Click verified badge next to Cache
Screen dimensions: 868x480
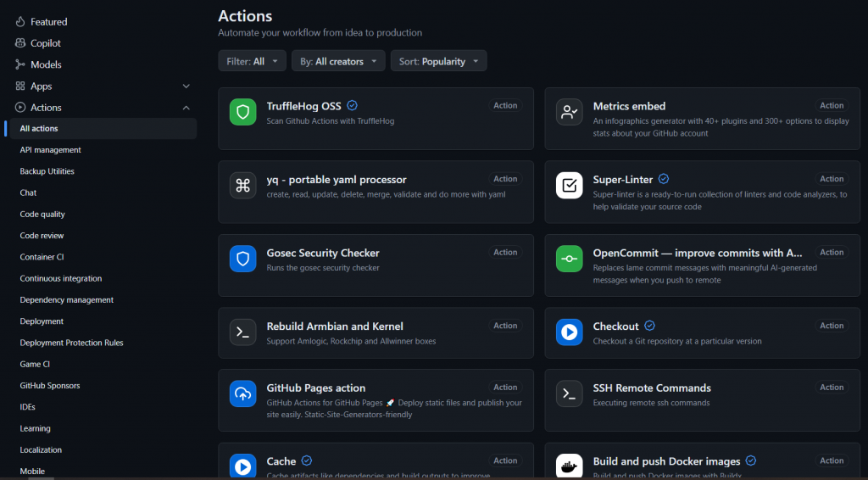pyautogui.click(x=307, y=460)
